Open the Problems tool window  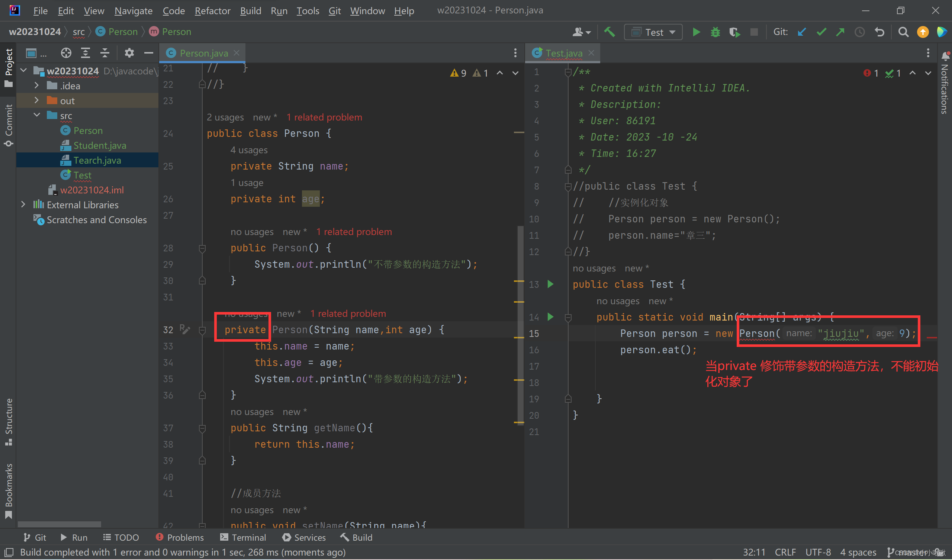pos(180,537)
